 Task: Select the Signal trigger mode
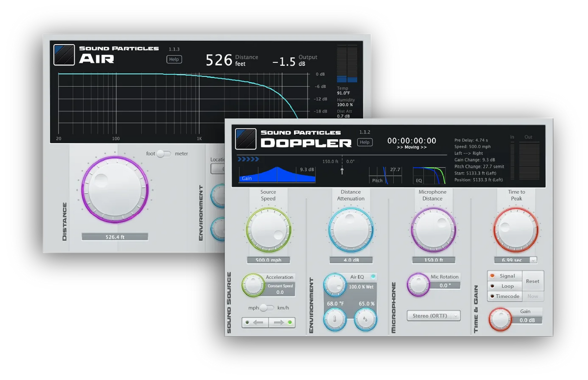point(505,276)
